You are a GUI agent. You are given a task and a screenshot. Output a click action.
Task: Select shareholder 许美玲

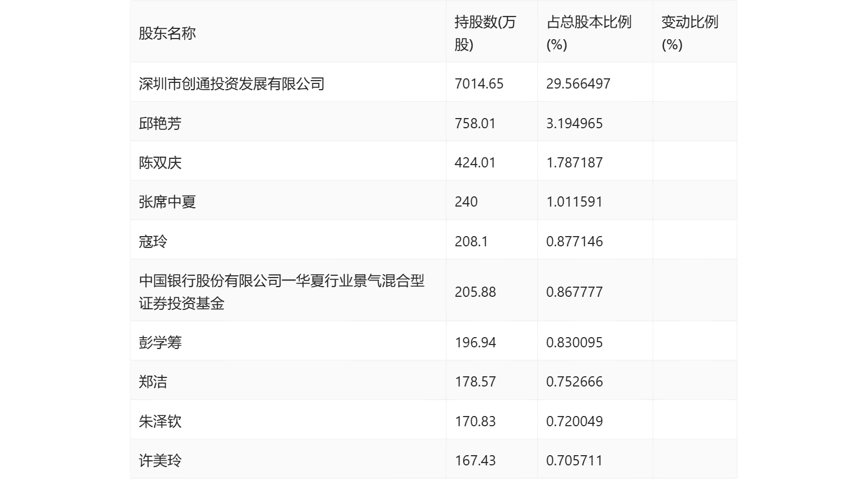[160, 461]
